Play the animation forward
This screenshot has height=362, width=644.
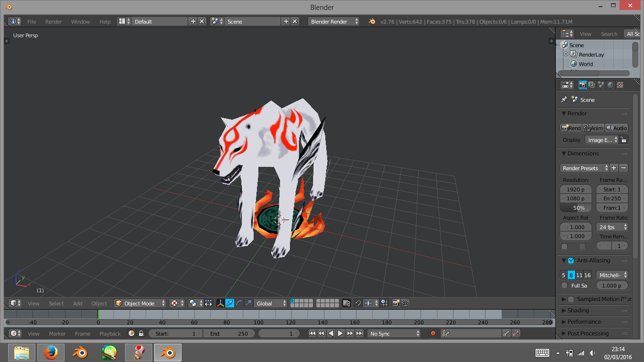point(340,333)
